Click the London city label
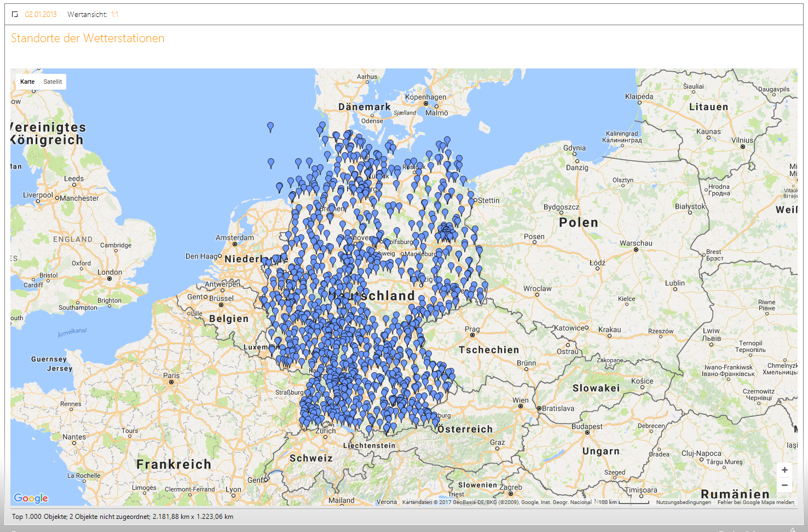Image resolution: width=808 pixels, height=532 pixels. 109,272
